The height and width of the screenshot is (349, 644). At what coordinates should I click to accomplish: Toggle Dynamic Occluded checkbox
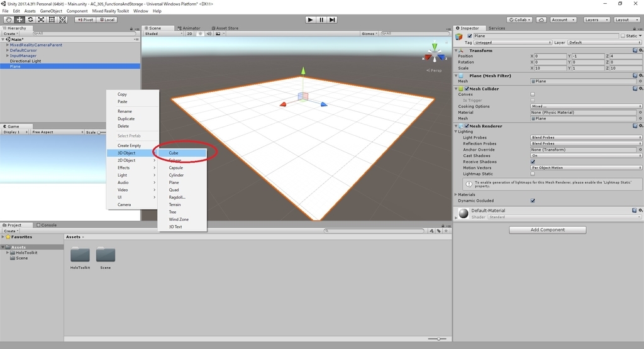click(x=533, y=201)
